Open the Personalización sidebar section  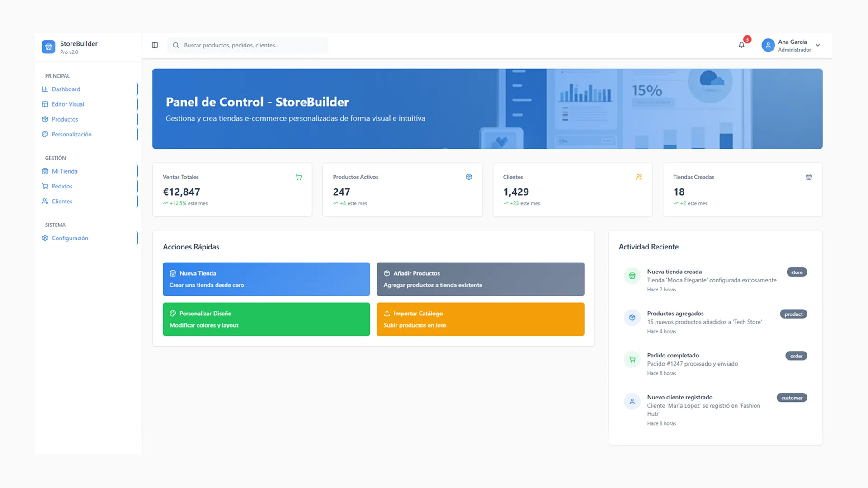pos(71,134)
